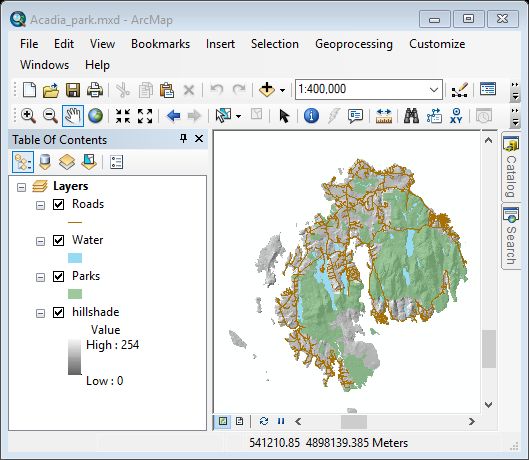Open the map scale dropdown arrow
Screen dimensions: 529x460
[434, 90]
